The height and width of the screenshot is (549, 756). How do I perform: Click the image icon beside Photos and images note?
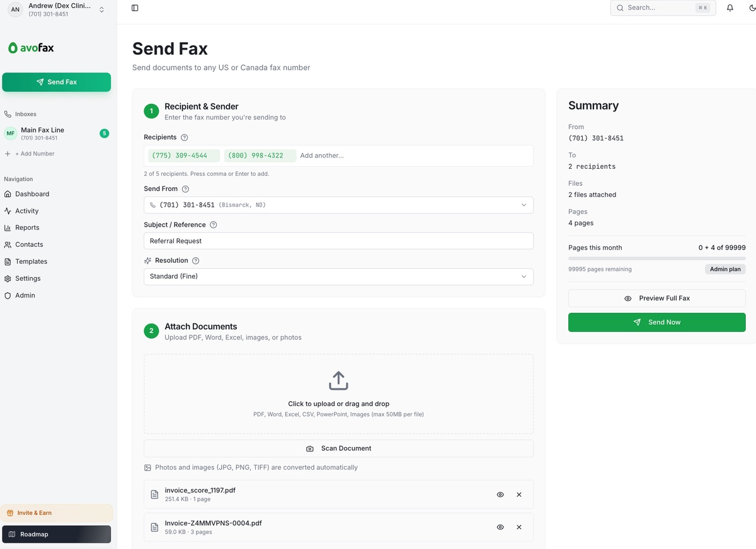[147, 468]
